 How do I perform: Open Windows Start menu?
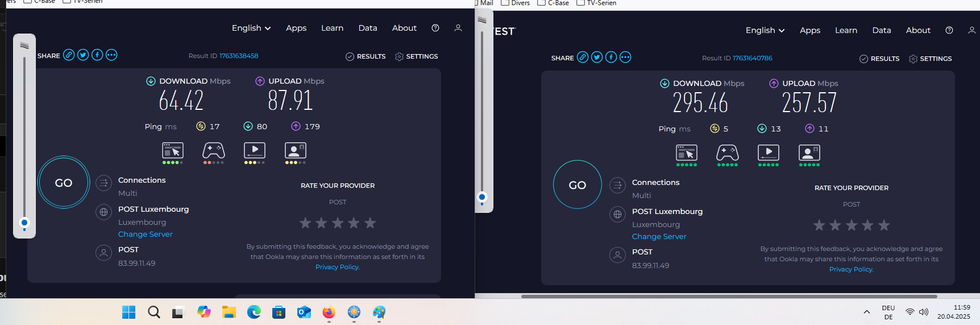click(129, 312)
